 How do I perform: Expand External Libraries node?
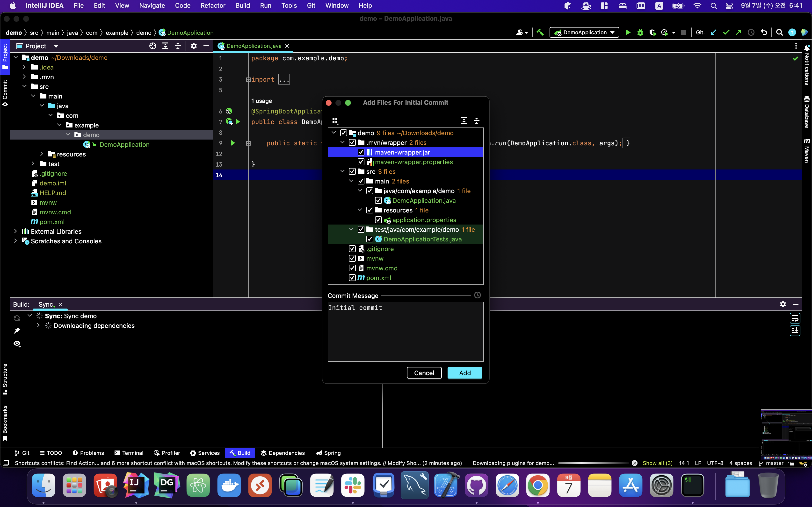15,231
